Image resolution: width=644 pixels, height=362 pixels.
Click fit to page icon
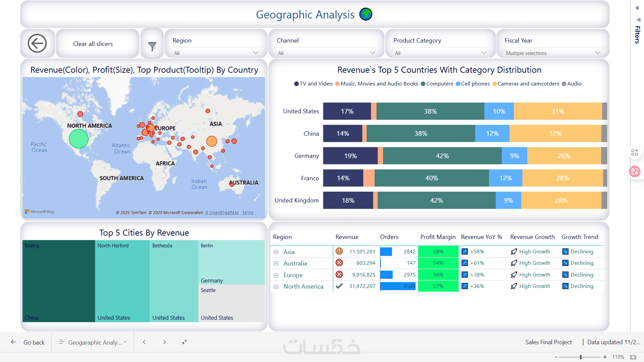pos(633,357)
